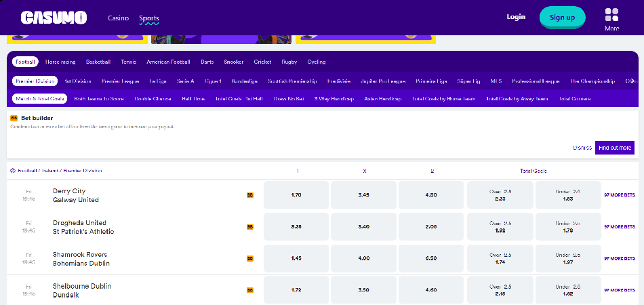Click the football icon in the breadcrumb
This screenshot has width=644, height=305.
13,171
